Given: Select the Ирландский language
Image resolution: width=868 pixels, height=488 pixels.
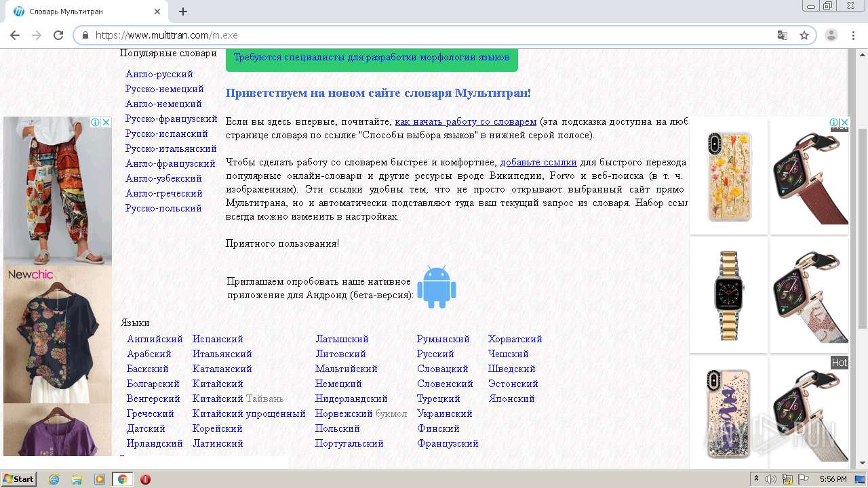Looking at the screenshot, I should coord(155,443).
